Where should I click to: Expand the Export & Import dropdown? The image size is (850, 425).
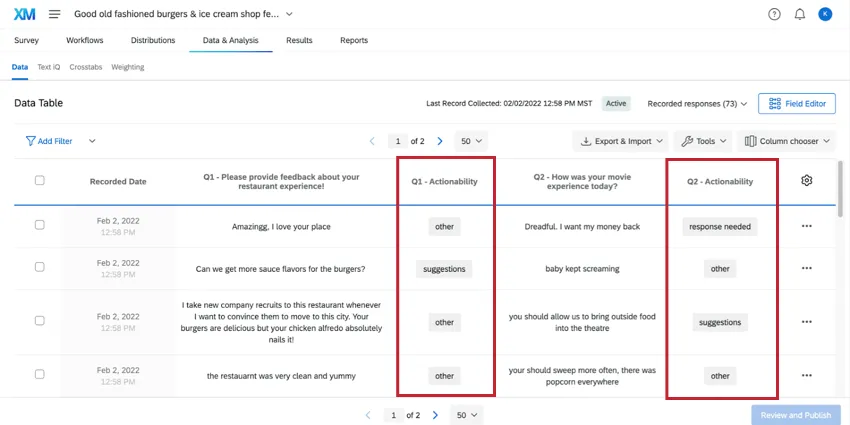pyautogui.click(x=619, y=142)
